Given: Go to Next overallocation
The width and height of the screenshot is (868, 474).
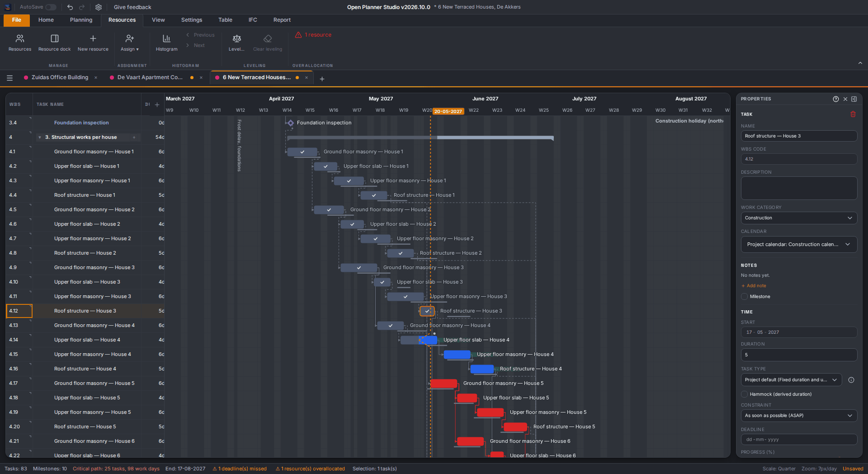Looking at the screenshot, I should pos(195,45).
